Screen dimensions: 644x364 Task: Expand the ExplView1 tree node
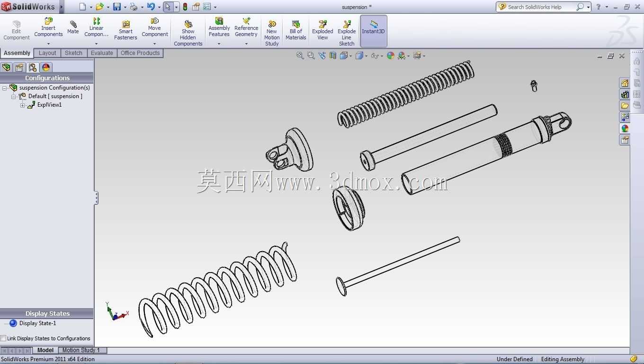click(22, 105)
